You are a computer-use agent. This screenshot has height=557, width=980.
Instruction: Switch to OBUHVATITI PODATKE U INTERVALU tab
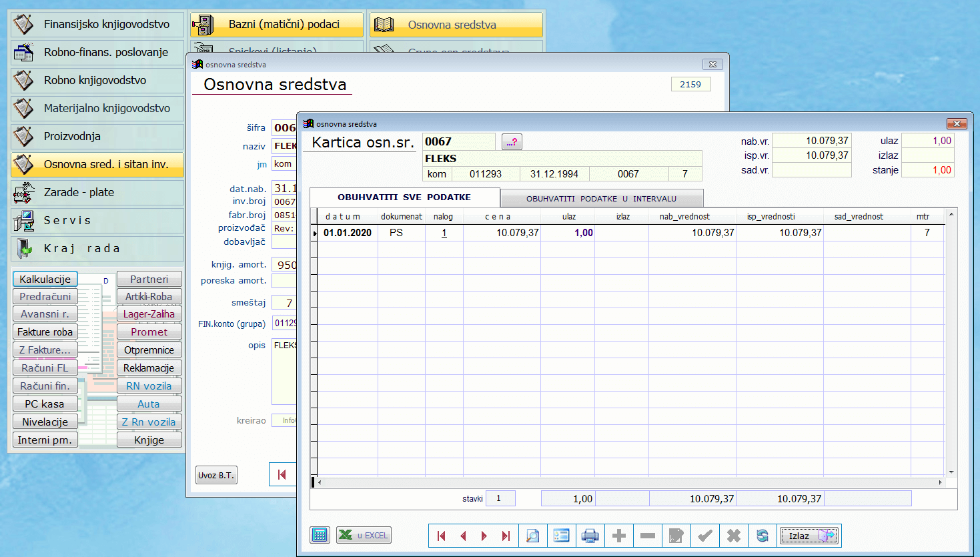click(x=601, y=199)
